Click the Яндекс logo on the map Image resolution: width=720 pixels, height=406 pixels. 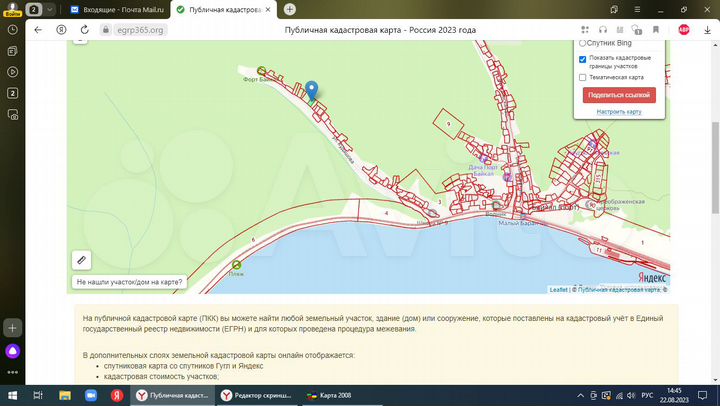[652, 277]
